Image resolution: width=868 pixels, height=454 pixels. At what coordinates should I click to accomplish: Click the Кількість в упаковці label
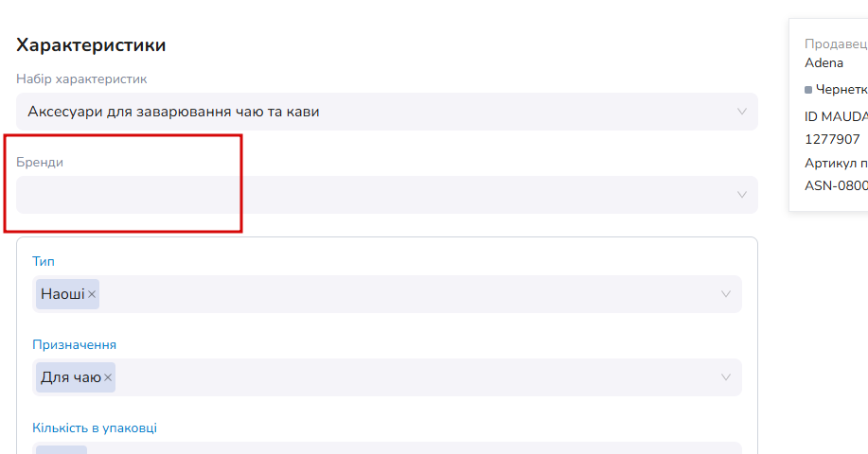tap(95, 428)
